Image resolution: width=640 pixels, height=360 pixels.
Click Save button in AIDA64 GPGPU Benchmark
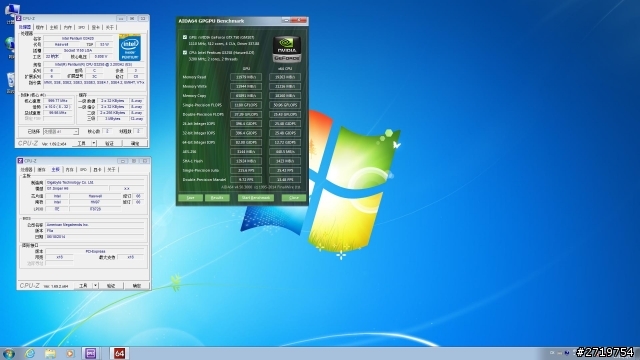click(x=191, y=198)
